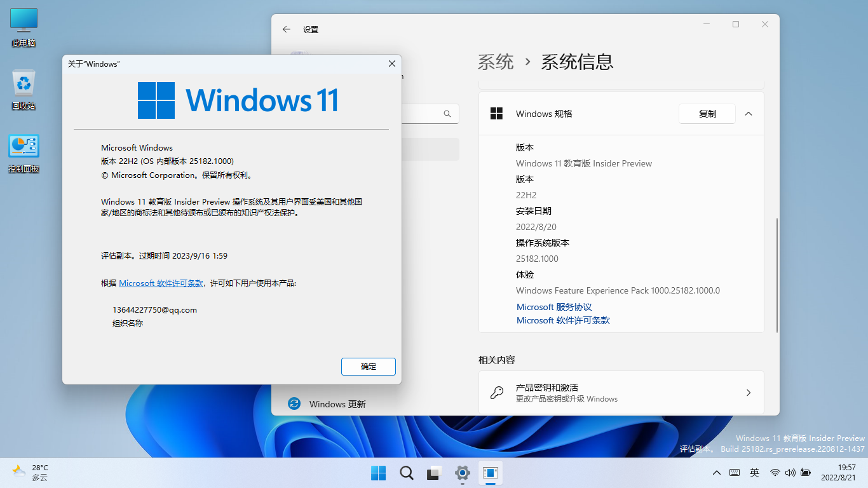Screen dimensions: 868x488
Task: Click the 安装日期 label
Action: click(534, 211)
